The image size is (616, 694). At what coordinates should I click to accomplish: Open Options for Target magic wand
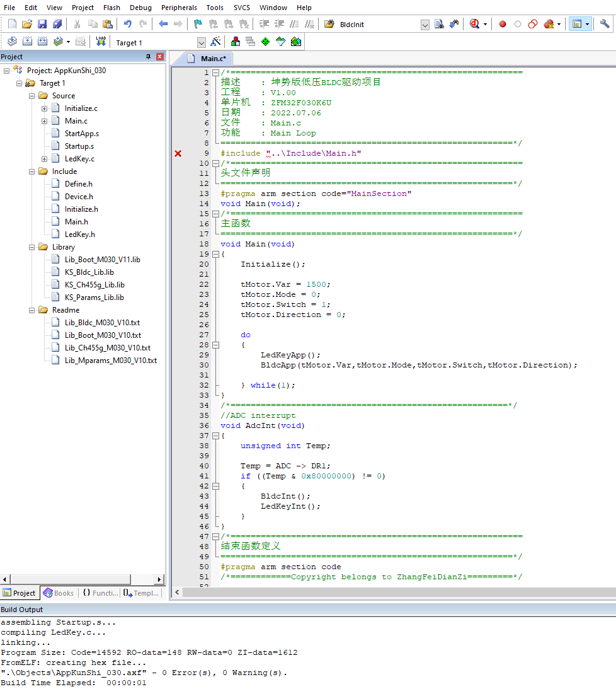pyautogui.click(x=215, y=42)
